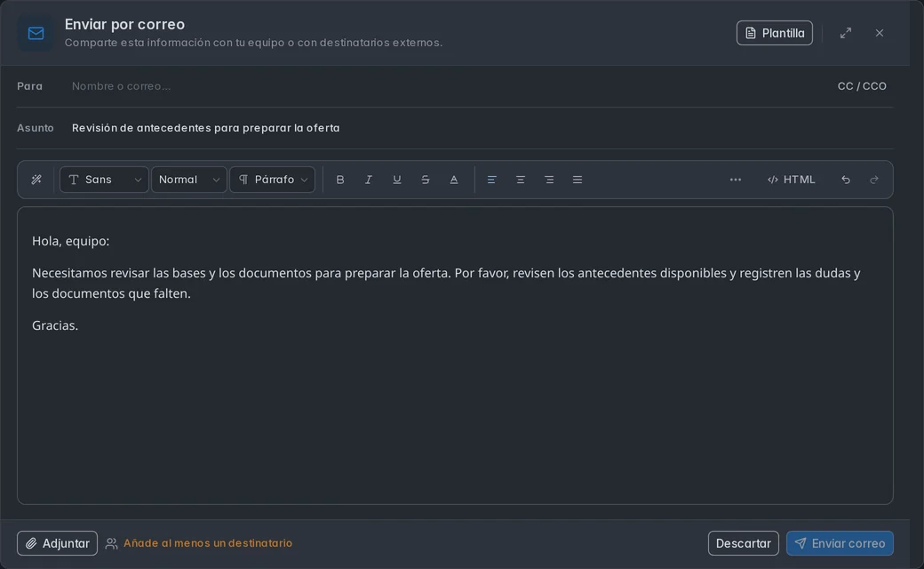Open the Plantilla template button
This screenshot has height=569, width=924.
coord(775,33)
